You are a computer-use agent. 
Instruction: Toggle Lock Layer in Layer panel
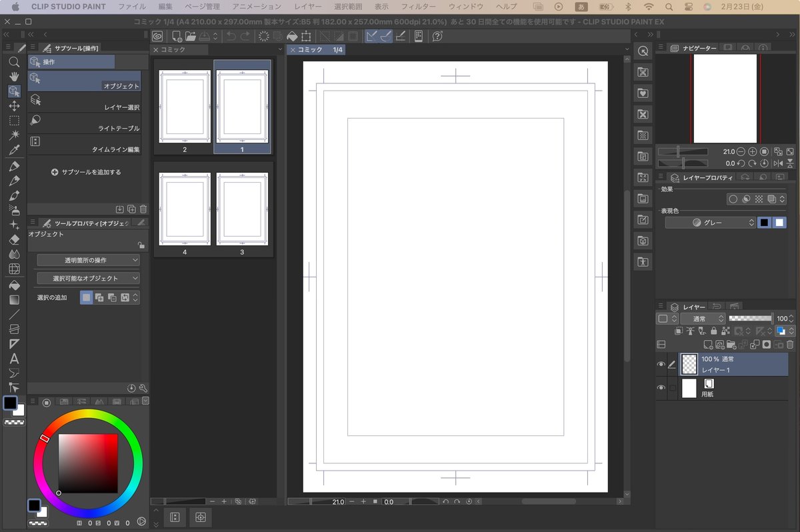(713, 331)
